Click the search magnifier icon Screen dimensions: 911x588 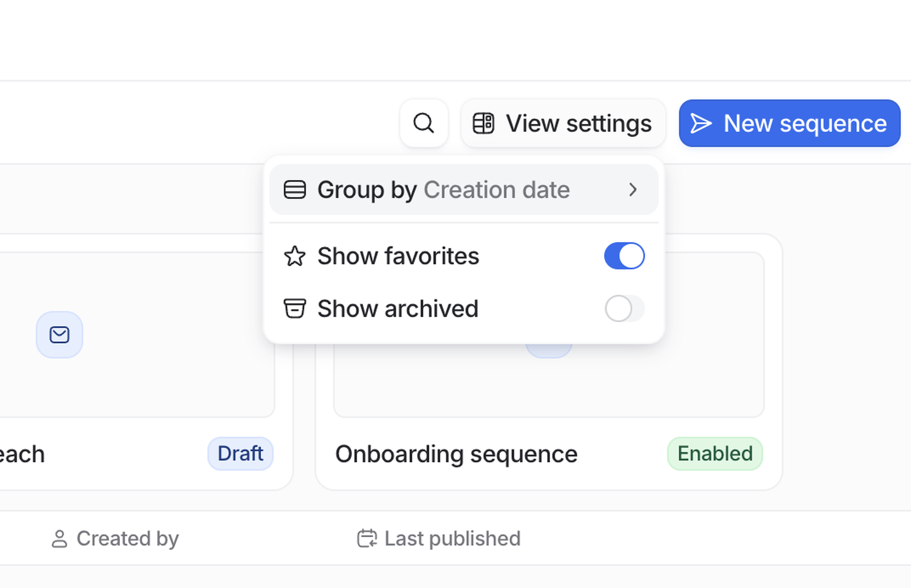coord(423,123)
